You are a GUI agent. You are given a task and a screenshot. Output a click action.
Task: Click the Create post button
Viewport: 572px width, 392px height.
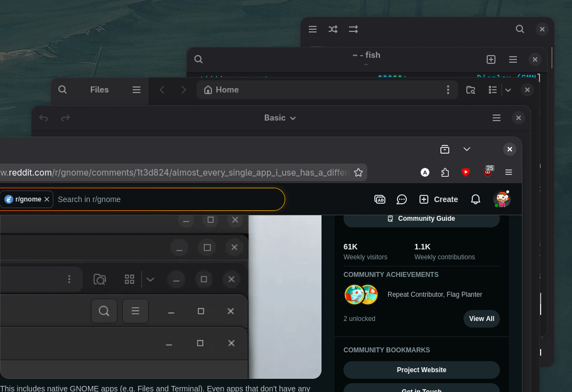[438, 199]
